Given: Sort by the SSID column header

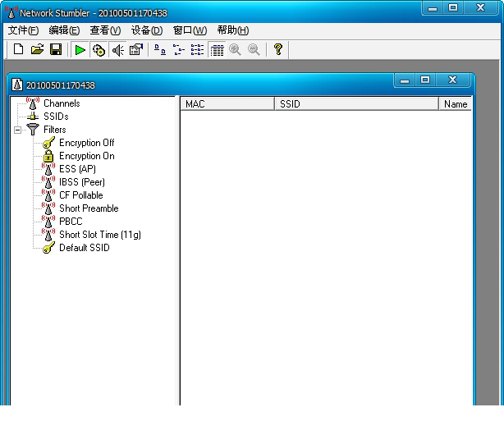Looking at the screenshot, I should point(356,104).
